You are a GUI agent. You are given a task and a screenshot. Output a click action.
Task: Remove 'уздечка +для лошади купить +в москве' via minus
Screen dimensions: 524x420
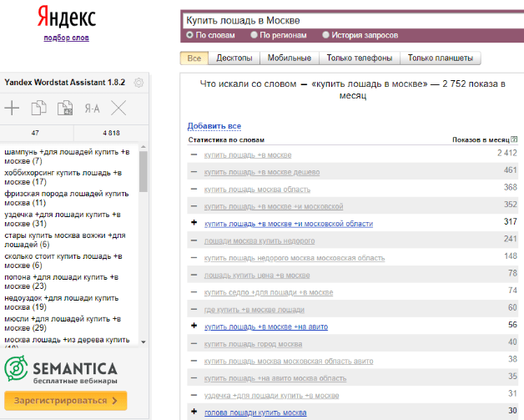[194, 395]
